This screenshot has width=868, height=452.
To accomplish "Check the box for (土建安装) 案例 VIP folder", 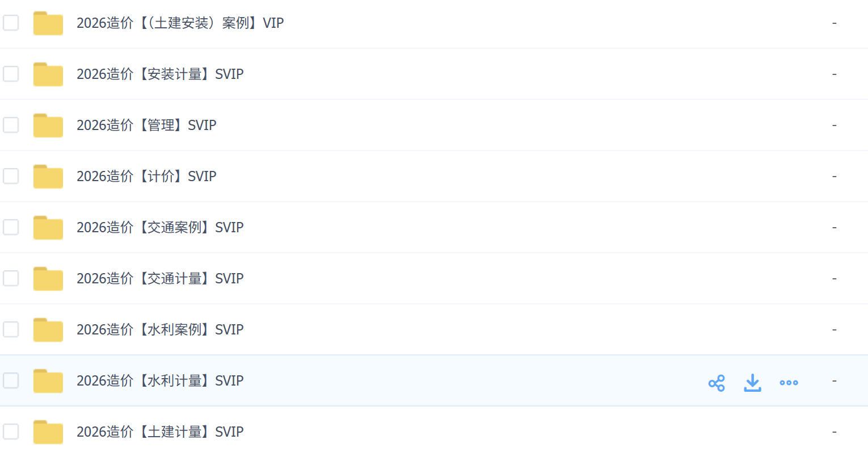I will [x=11, y=23].
